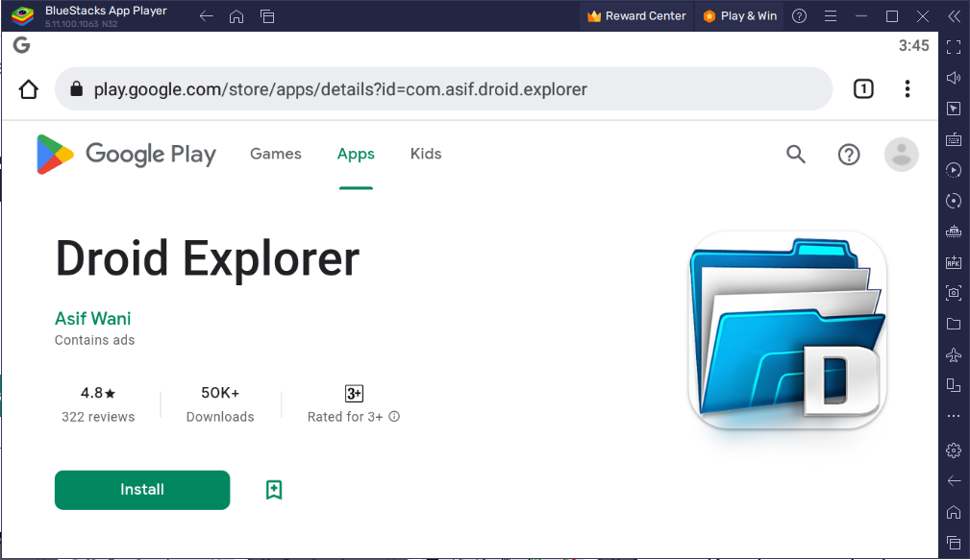
Task: Switch to the Kids tab
Action: (x=426, y=154)
